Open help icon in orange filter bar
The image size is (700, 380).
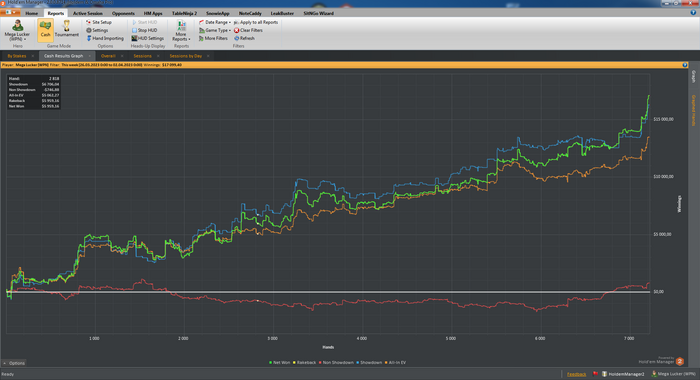tap(685, 65)
